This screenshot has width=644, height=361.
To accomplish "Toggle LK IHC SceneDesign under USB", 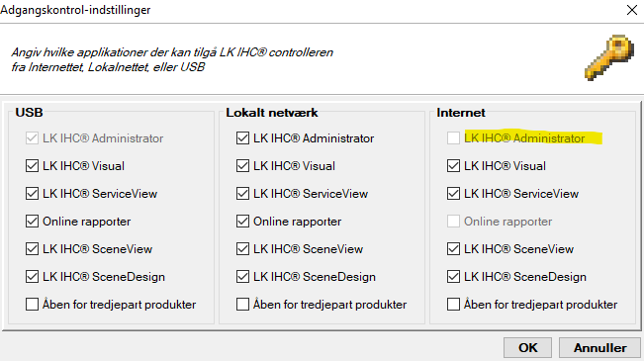I will 32,277.
